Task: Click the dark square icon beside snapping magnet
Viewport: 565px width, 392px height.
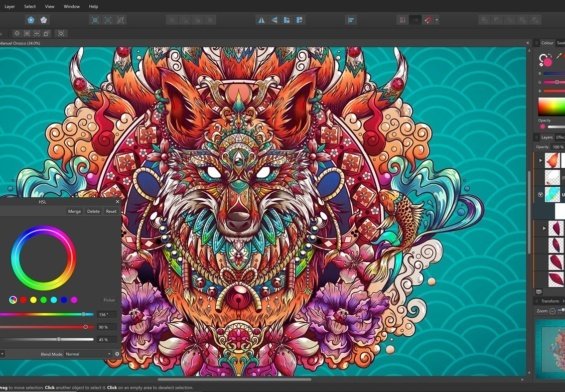Action: 415,20
